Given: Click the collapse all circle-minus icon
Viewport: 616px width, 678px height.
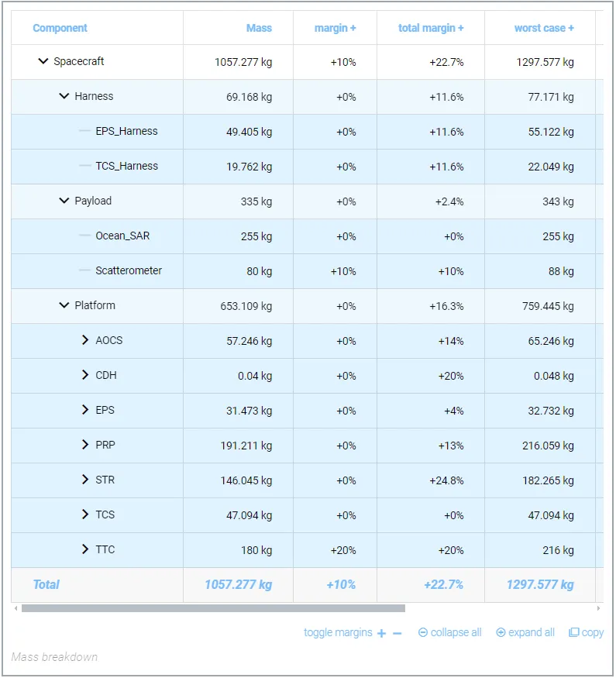Looking at the screenshot, I should (422, 632).
